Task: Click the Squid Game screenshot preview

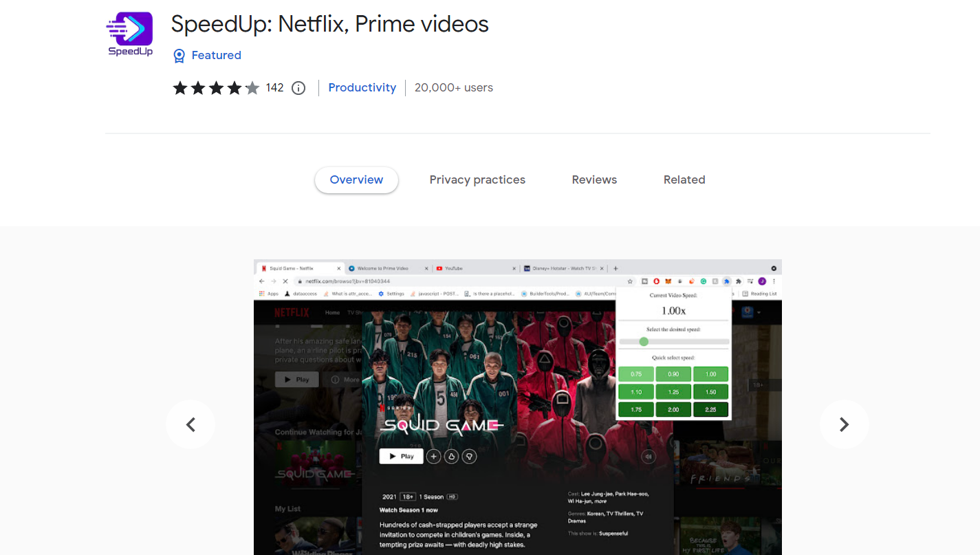Action: pyautogui.click(x=518, y=407)
